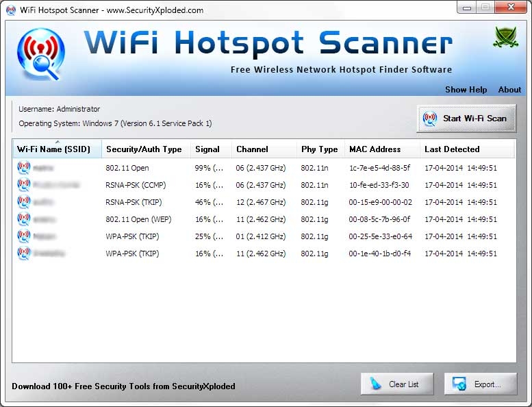Screen dimensions: 532x407
Task: Sort by Wi-Fi Name (SSID) column
Action: [58, 149]
